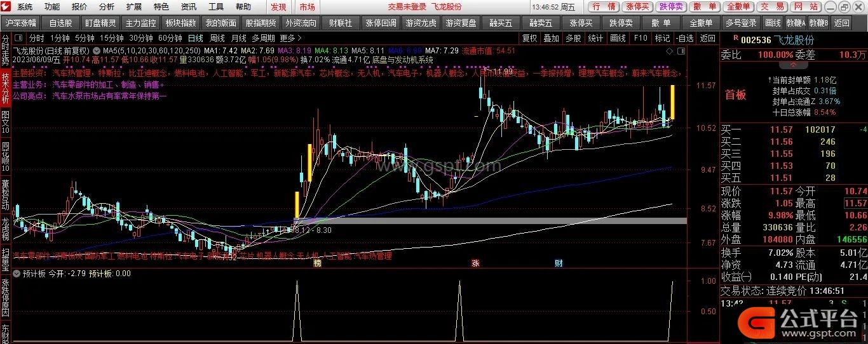Click the red 行情 button
Screen dimensions: 868x344
click(x=604, y=7)
